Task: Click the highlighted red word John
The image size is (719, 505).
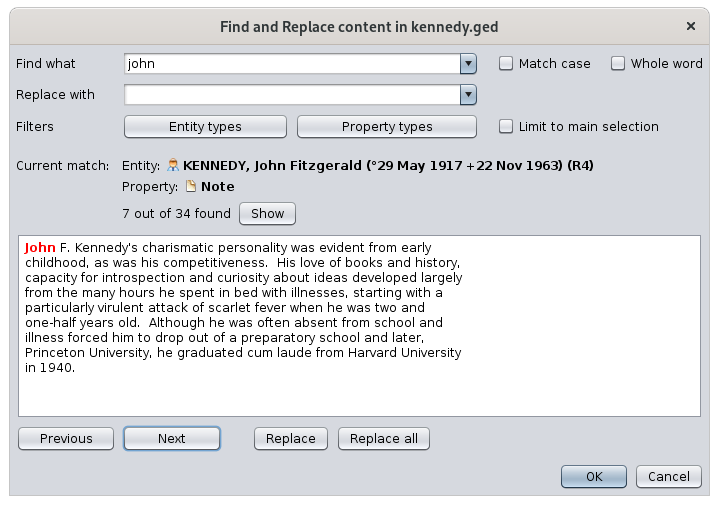Action: 40,248
